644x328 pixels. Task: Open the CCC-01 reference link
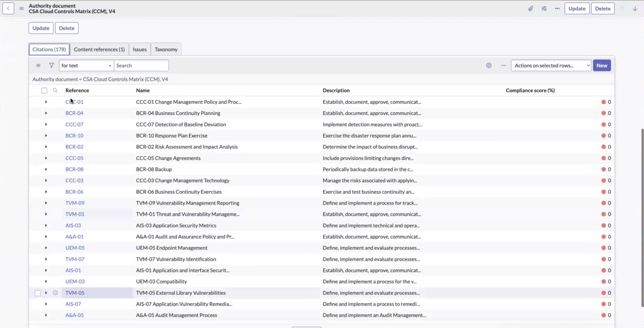tap(75, 102)
